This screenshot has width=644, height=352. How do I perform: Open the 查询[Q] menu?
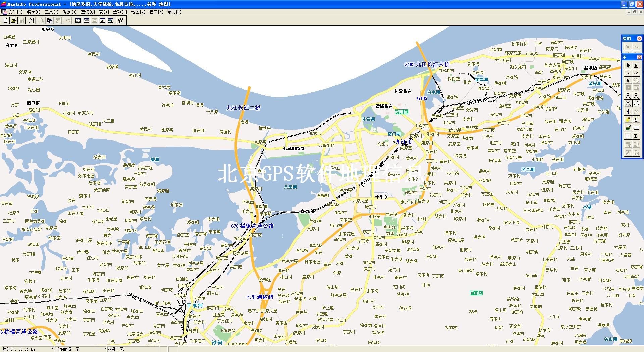[x=88, y=12]
